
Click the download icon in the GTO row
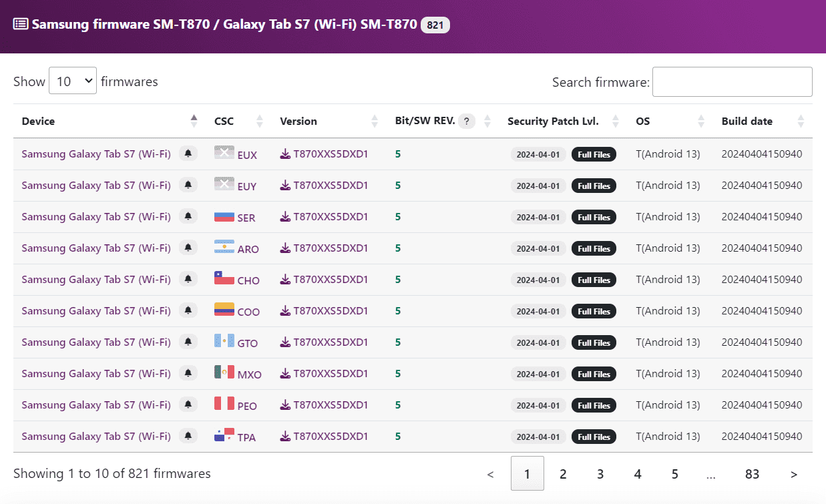point(285,342)
